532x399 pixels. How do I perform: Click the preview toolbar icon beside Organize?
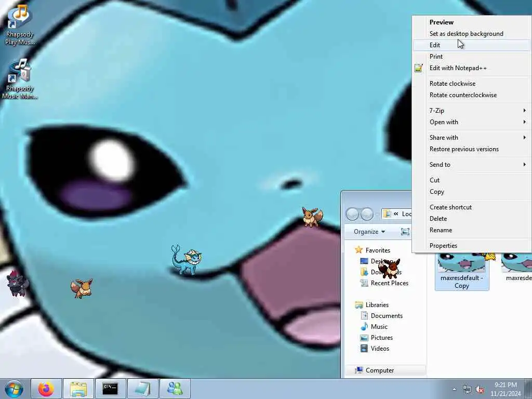[x=405, y=232]
